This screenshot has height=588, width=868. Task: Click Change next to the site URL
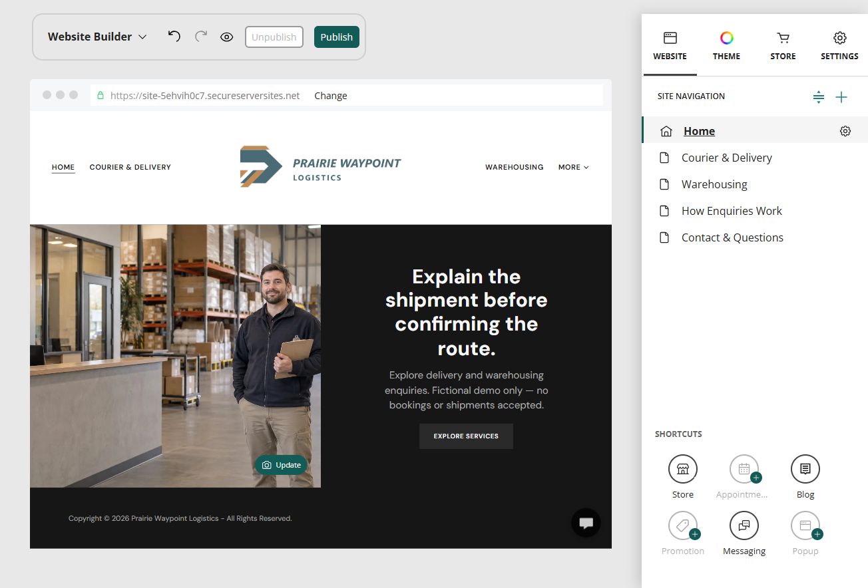click(331, 96)
